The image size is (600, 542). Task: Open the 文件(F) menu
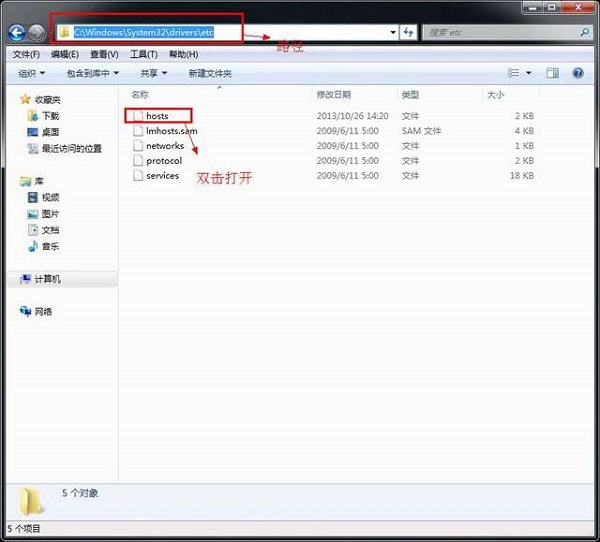26,54
